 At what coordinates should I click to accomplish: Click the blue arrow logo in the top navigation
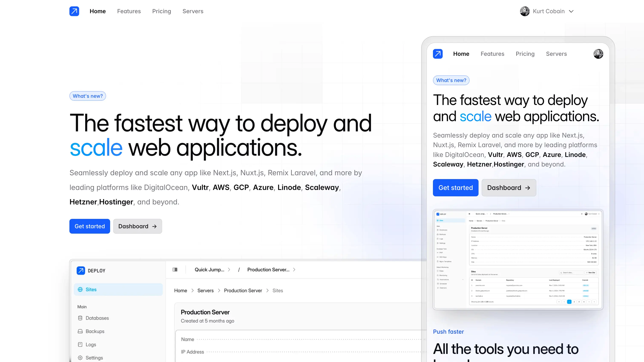click(74, 11)
